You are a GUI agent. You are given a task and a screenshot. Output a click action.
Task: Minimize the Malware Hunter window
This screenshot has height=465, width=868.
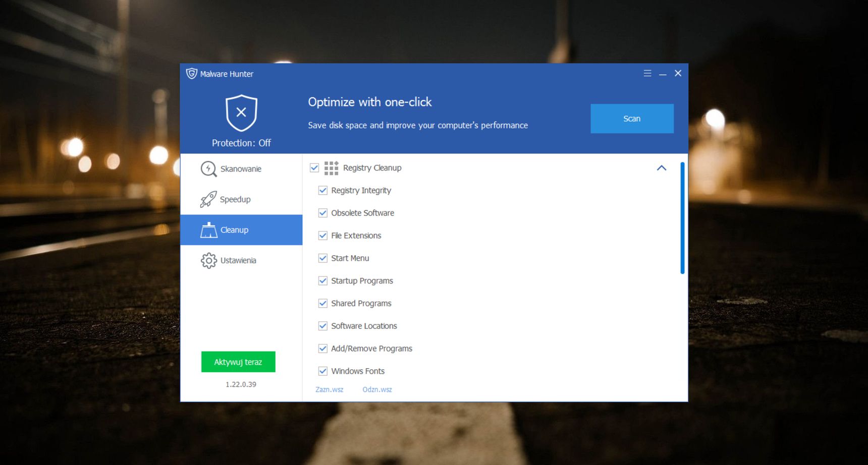coord(663,74)
